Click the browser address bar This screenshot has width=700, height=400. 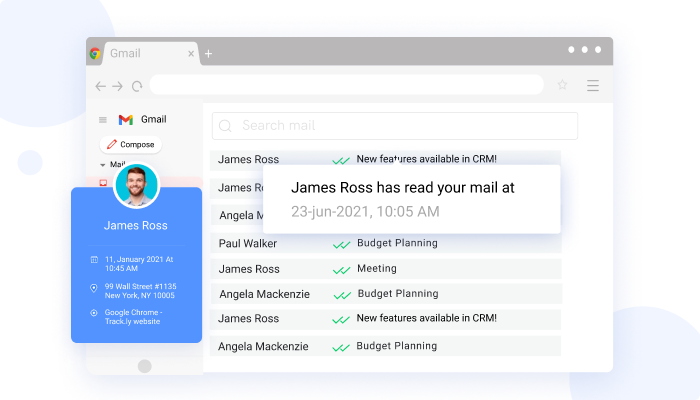coord(346,85)
